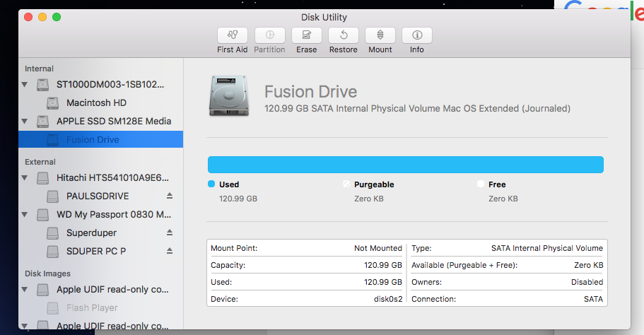The width and height of the screenshot is (644, 335).
Task: Collapse the first Apple UDIF read-only tree
Action: [x=25, y=290]
